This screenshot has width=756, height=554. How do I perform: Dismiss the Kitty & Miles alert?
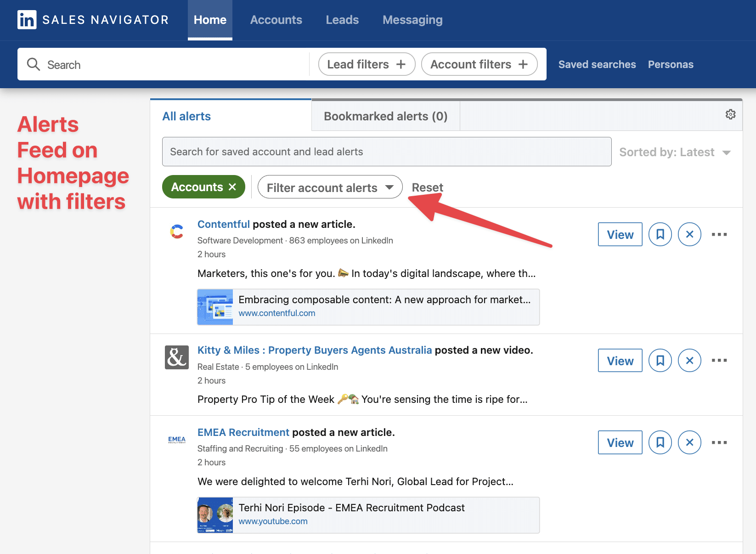pos(689,361)
